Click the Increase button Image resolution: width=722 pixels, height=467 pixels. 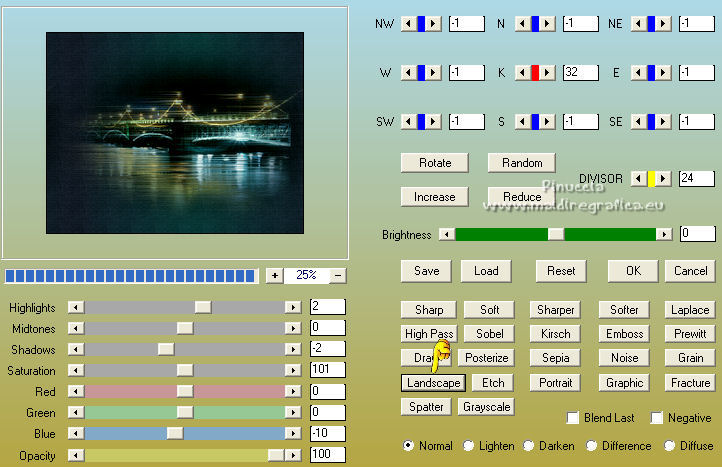tap(435, 197)
